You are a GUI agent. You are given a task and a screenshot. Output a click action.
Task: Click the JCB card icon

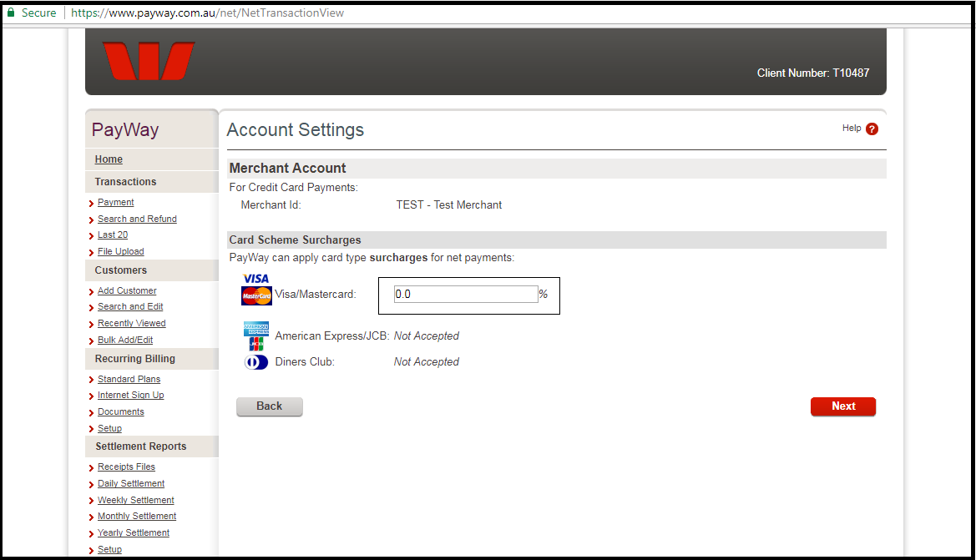(255, 341)
